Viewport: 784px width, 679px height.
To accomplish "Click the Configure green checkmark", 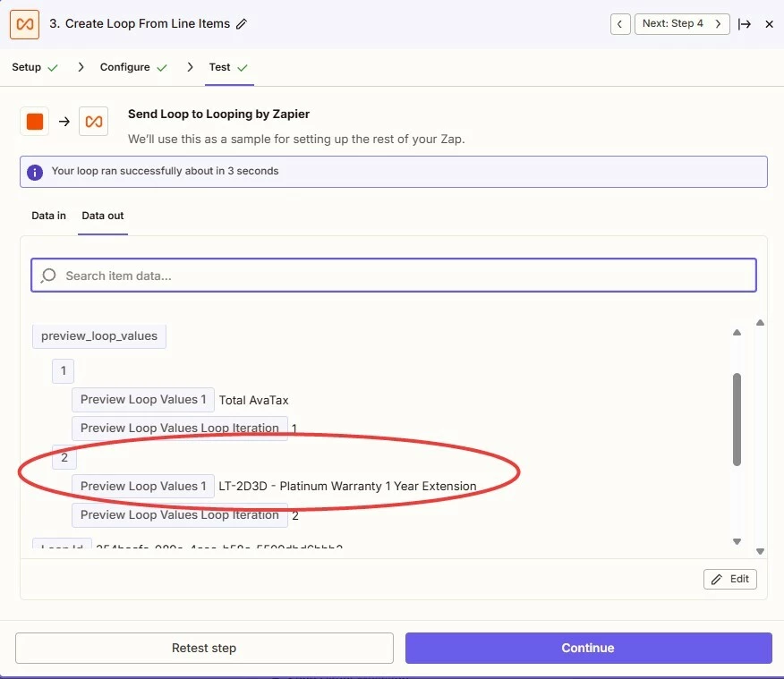I will 161,67.
